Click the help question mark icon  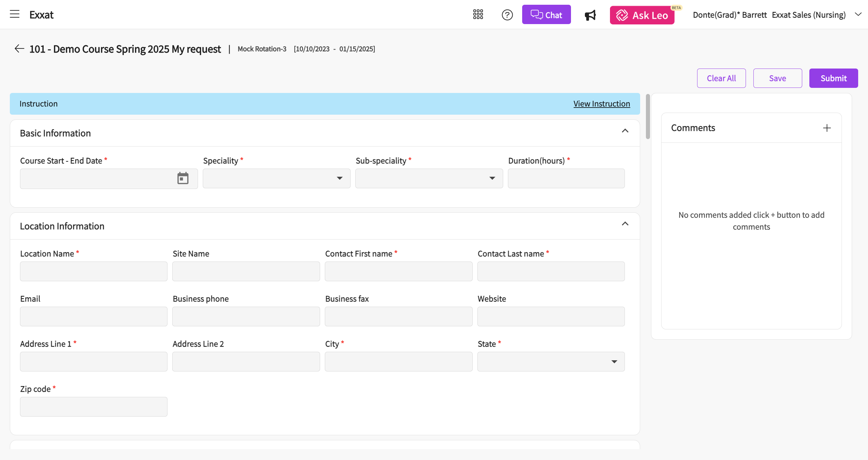click(x=507, y=15)
